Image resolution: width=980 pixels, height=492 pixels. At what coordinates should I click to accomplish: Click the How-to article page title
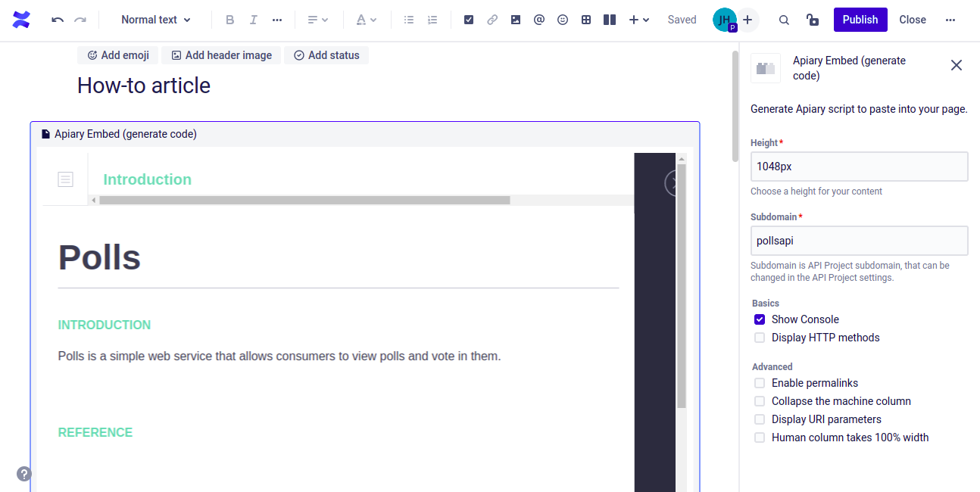(x=144, y=86)
